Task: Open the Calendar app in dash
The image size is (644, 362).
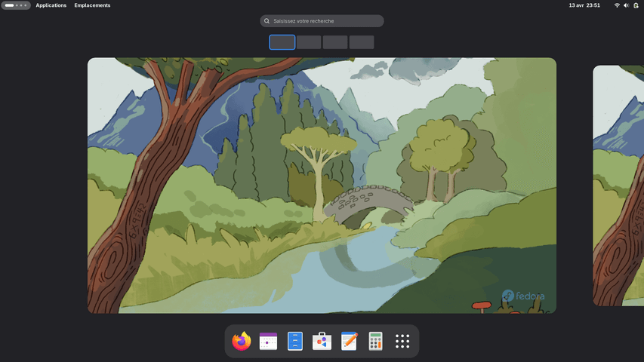Action: [268, 341]
